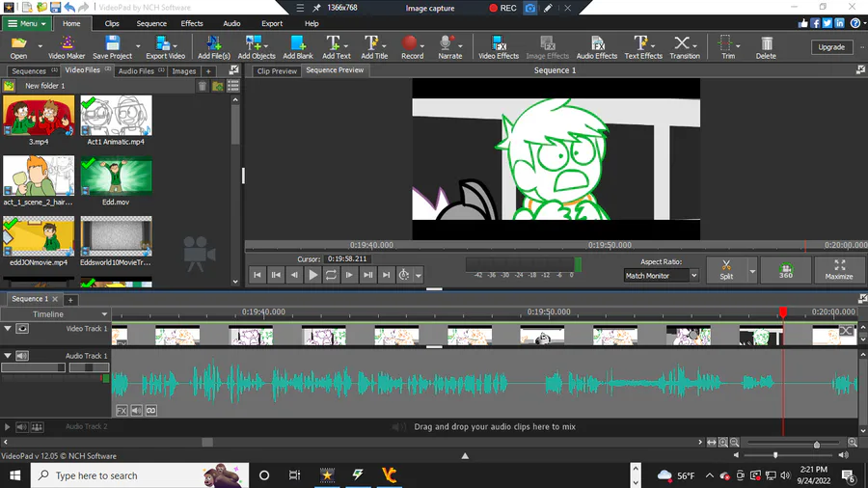This screenshot has height=488, width=868.
Task: Click the 360 preview button
Action: (x=785, y=270)
